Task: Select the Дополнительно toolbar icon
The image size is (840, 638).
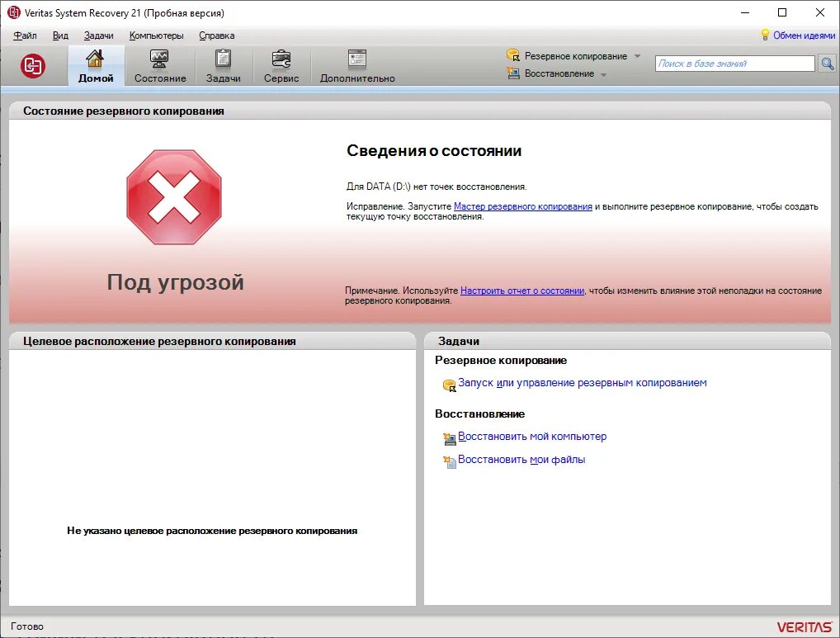Action: click(x=356, y=59)
